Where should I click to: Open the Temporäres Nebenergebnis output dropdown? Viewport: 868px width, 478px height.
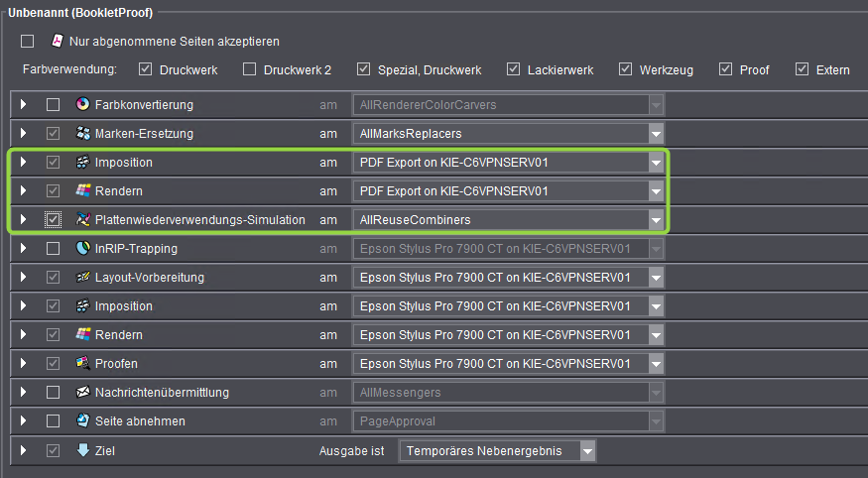point(587,451)
